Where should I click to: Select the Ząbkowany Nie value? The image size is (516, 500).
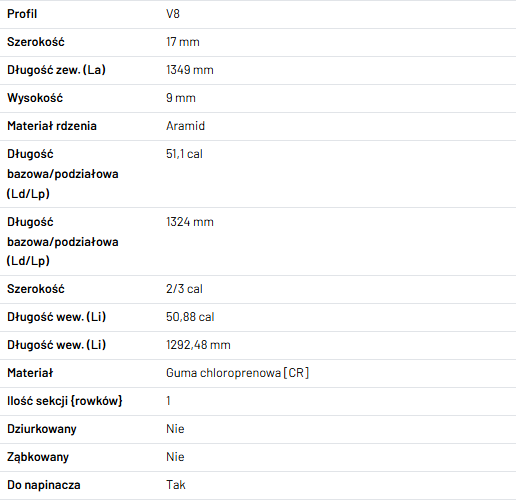(175, 457)
